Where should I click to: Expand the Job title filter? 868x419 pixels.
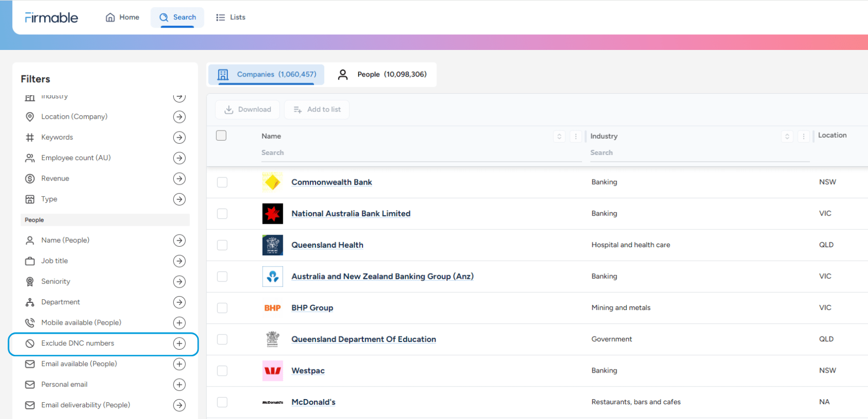click(179, 261)
